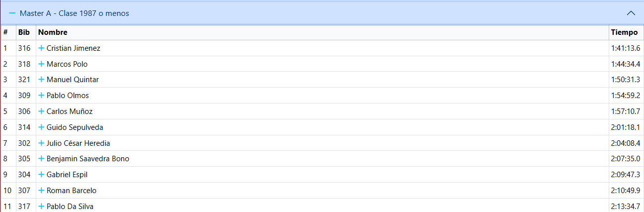The image size is (644, 212).
Task: Sort by Bib column header
Action: click(24, 32)
